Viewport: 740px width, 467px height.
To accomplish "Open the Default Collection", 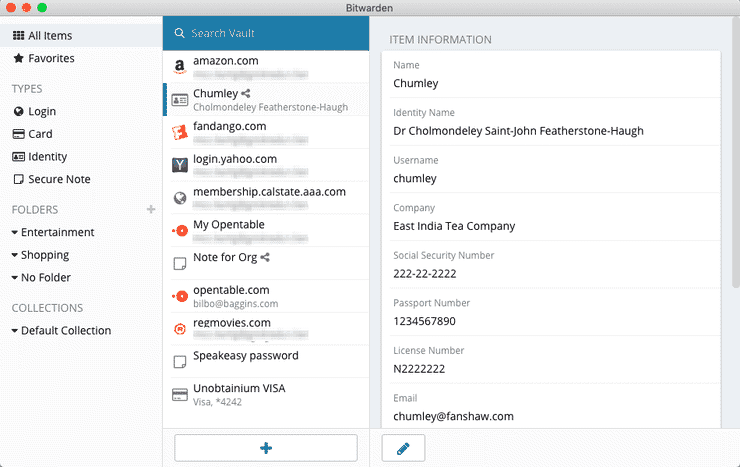I will pyautogui.click(x=66, y=330).
